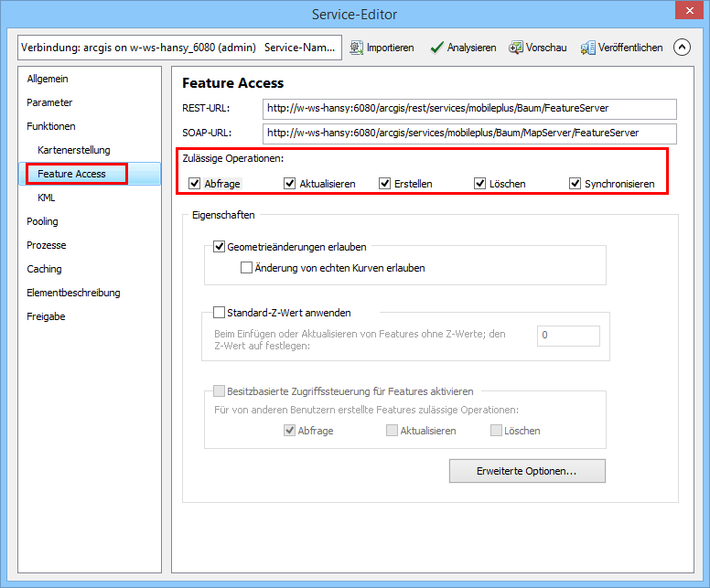Click the REST-URL: label
Viewport: 710px width, 588px height.
coord(206,108)
